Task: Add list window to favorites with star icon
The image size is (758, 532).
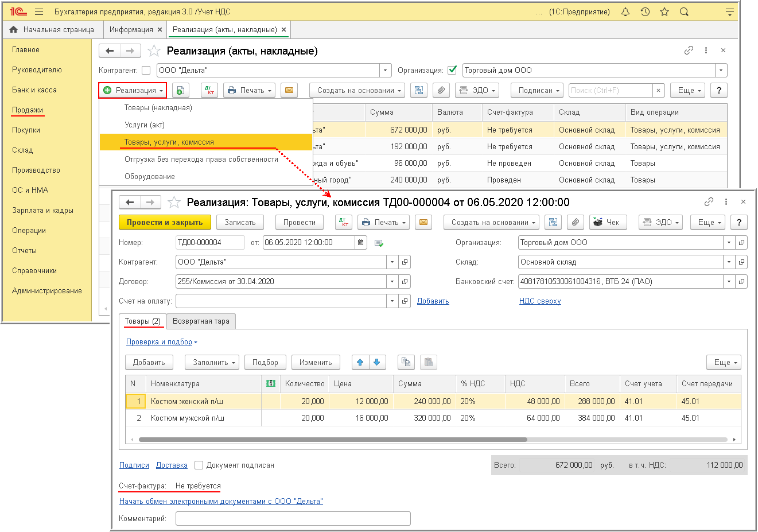Action: click(154, 51)
